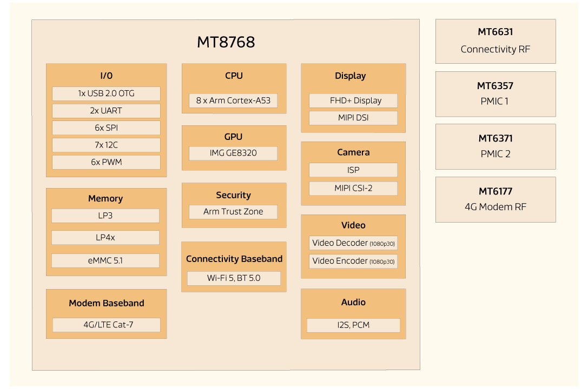Screen dimensions: 588x389
Task: Click the Camera block containing ISP
Action: (353, 152)
